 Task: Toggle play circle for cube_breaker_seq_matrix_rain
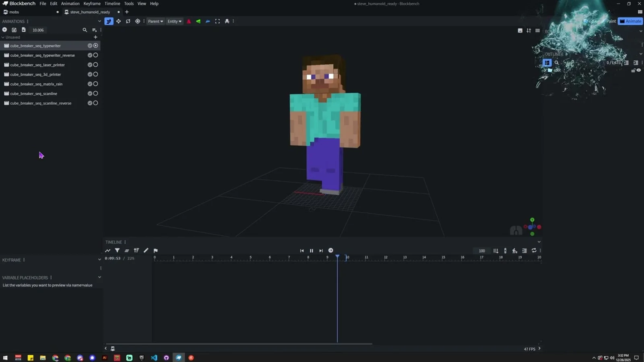(x=96, y=84)
